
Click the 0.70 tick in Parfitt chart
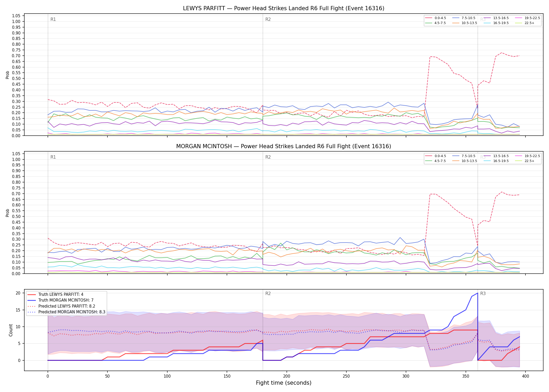tap(16, 56)
